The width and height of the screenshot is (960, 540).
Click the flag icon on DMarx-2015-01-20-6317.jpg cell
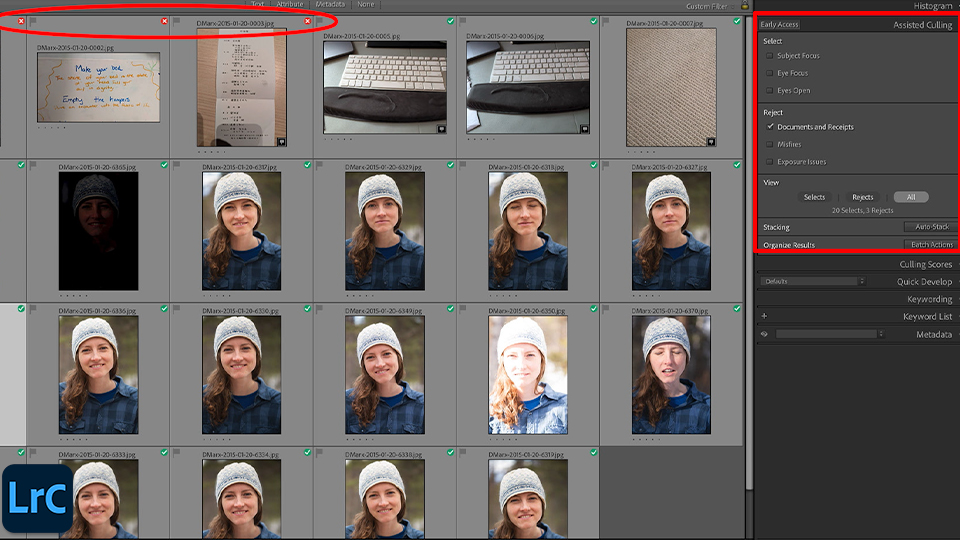coord(176,165)
